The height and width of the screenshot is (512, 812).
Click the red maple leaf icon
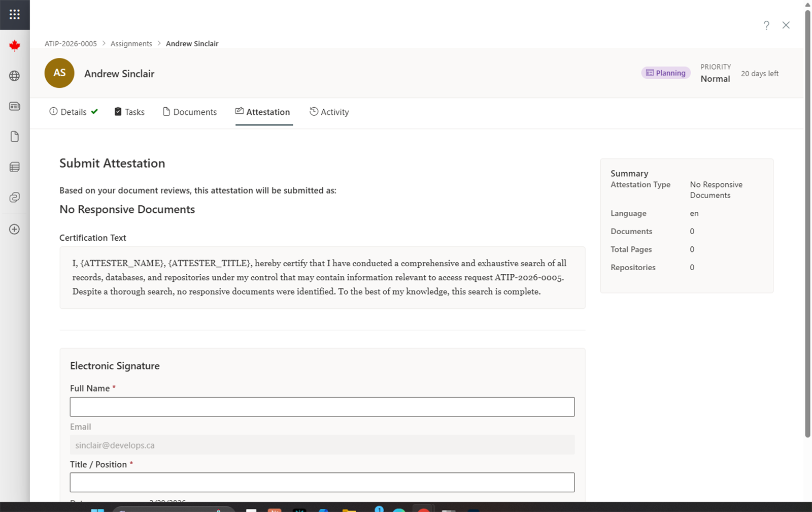pos(15,46)
